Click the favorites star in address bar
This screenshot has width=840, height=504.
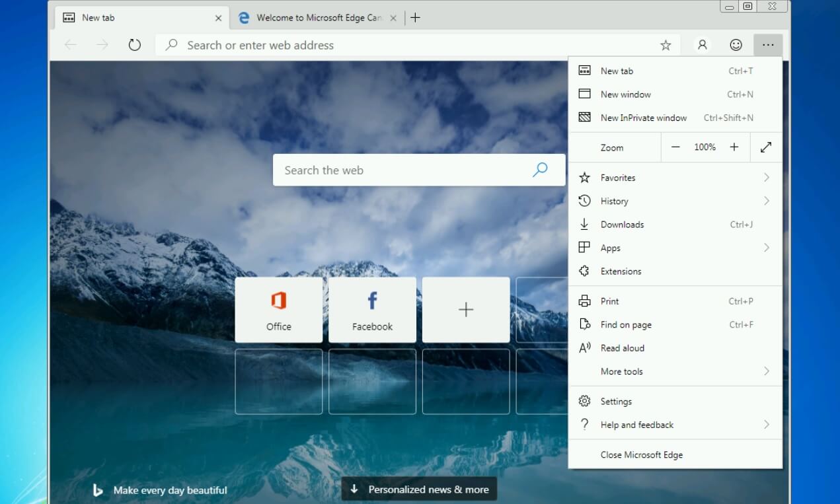(666, 45)
